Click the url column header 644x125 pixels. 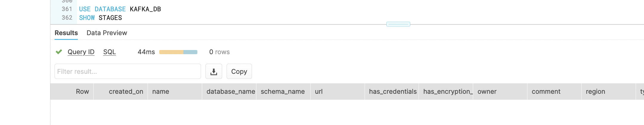(319, 91)
